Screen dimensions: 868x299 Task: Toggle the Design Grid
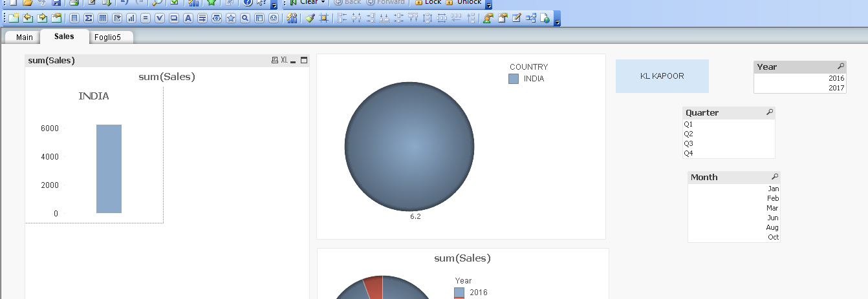tap(324, 18)
